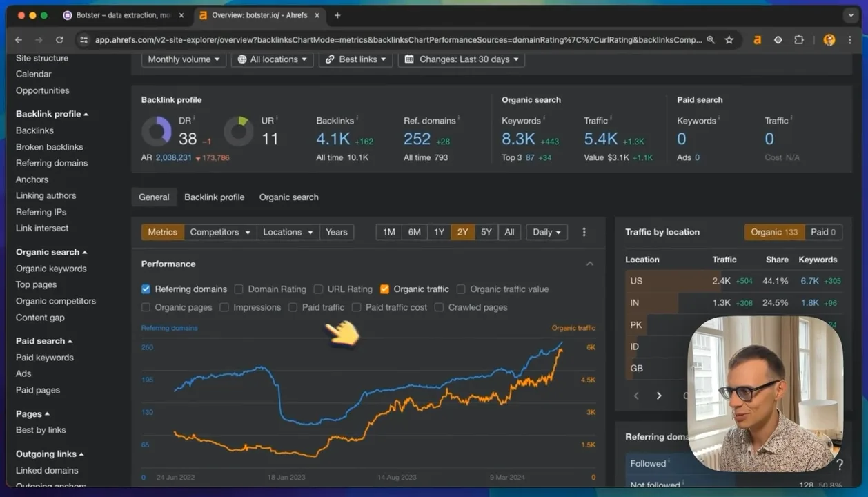Open a new browser tab

(x=337, y=15)
